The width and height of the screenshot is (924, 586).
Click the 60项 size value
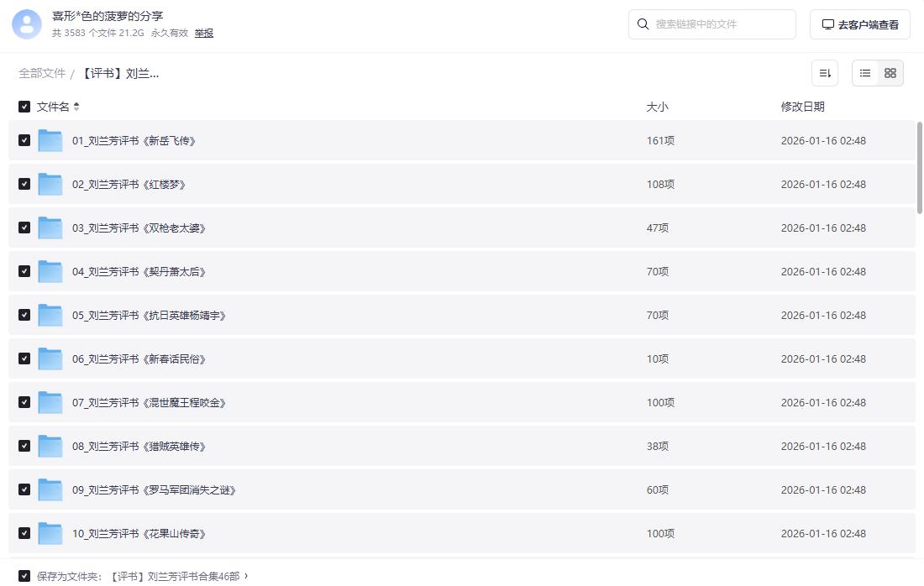[658, 489]
